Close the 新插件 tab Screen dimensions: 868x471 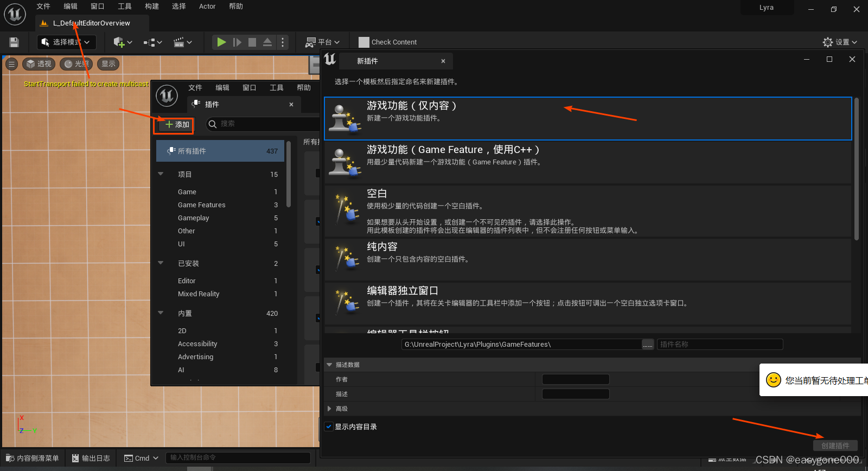[x=443, y=61]
